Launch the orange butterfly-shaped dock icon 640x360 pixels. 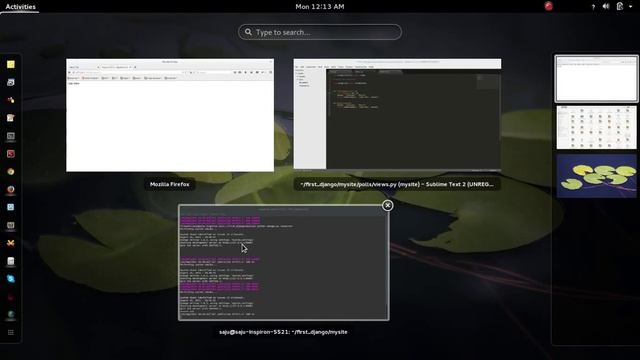[x=11, y=243]
